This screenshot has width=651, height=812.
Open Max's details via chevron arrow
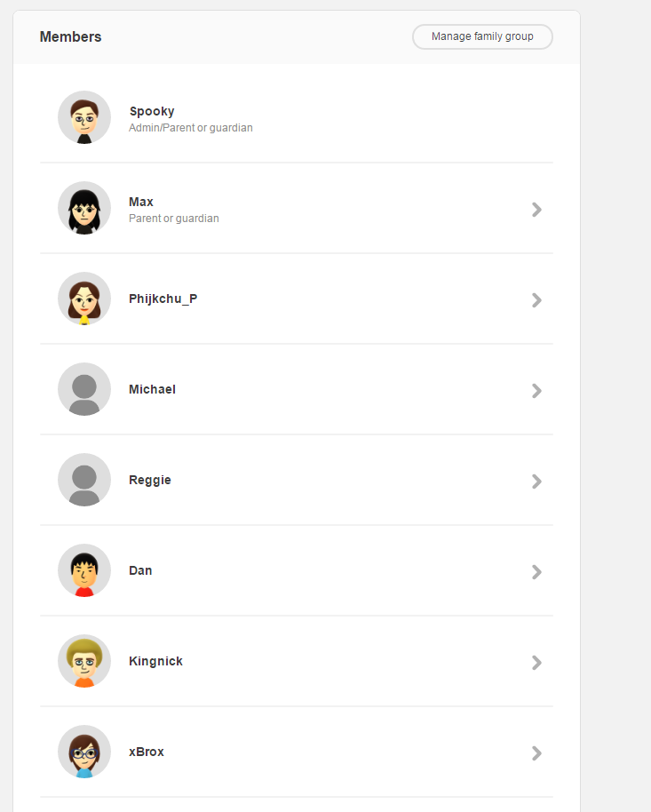click(x=536, y=210)
